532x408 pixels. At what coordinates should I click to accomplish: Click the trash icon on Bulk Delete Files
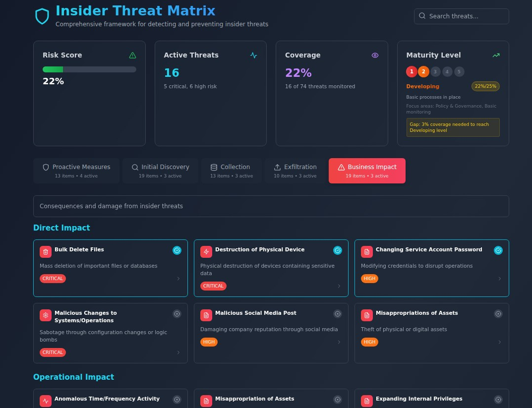[46, 252]
